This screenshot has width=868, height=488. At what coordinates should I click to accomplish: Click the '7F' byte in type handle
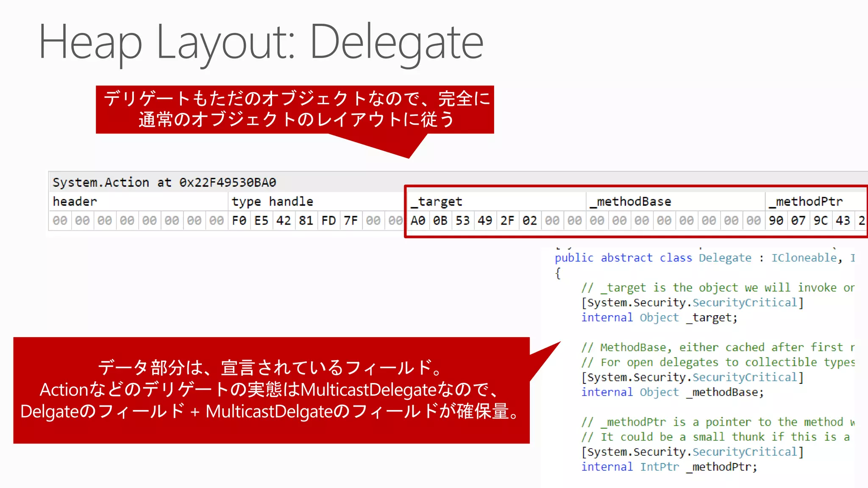(x=351, y=221)
